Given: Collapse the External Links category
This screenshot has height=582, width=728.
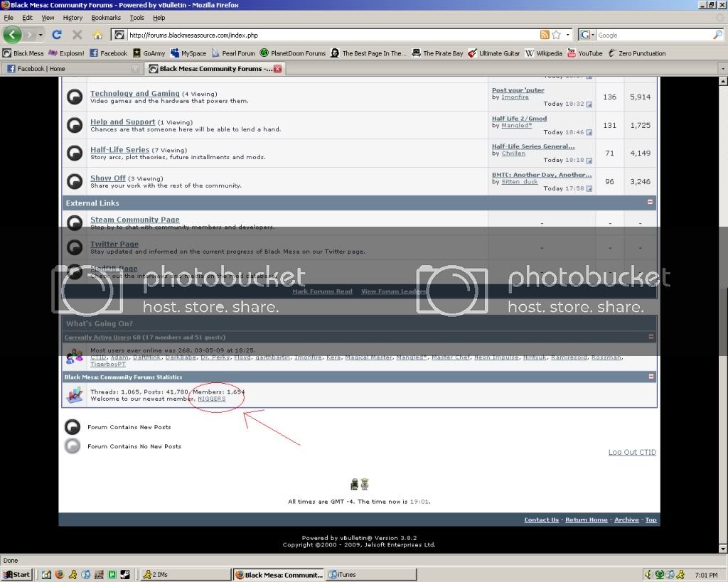Looking at the screenshot, I should [x=650, y=202].
